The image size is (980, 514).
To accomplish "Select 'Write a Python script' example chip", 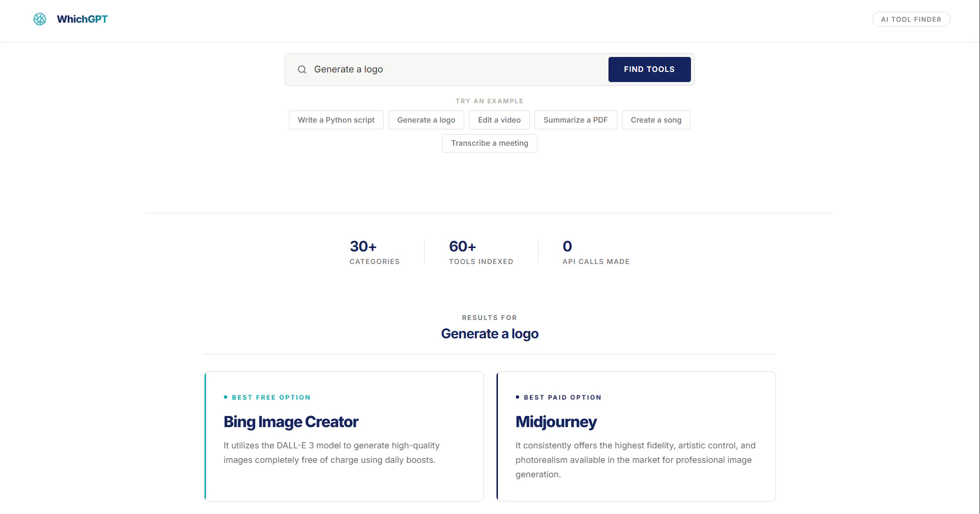I will (x=336, y=120).
